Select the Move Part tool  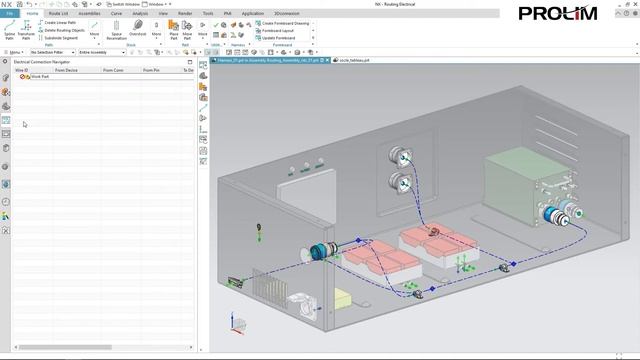tap(187, 30)
